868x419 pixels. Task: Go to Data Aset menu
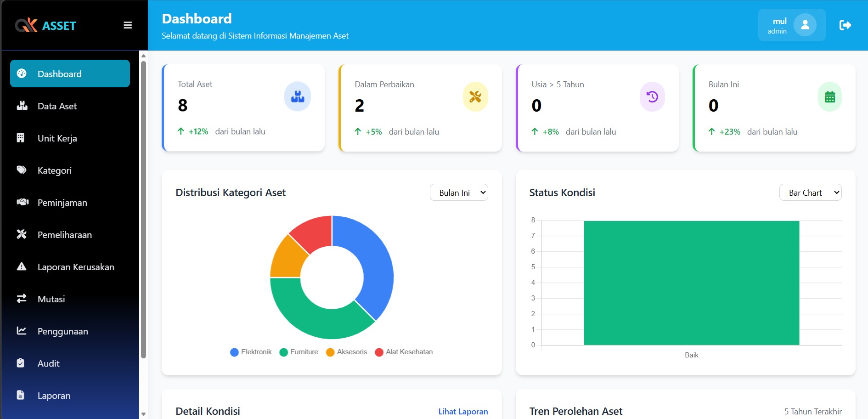pos(57,106)
